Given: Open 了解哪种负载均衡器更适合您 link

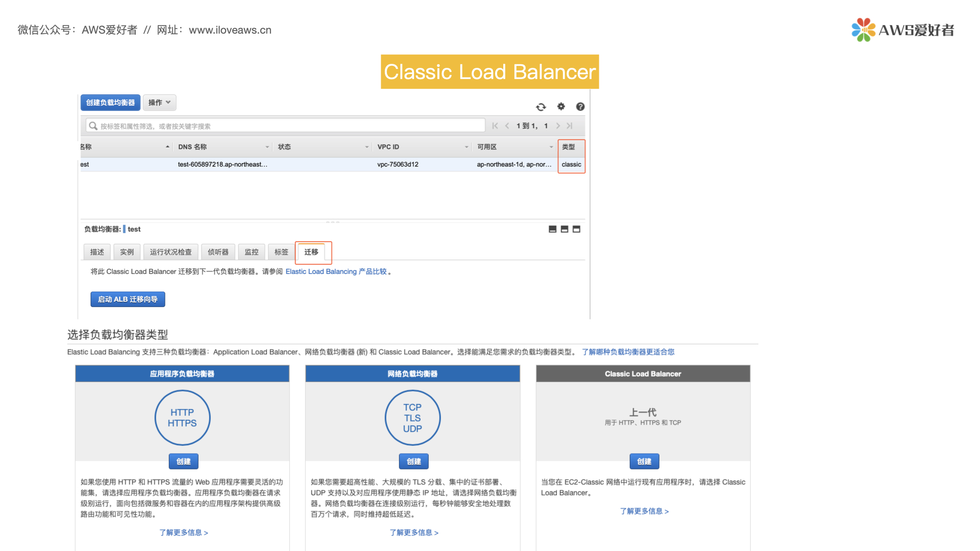Looking at the screenshot, I should (628, 352).
